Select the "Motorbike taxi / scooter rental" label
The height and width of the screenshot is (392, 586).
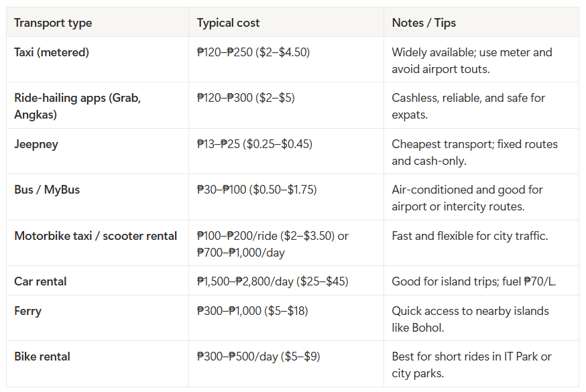95,236
